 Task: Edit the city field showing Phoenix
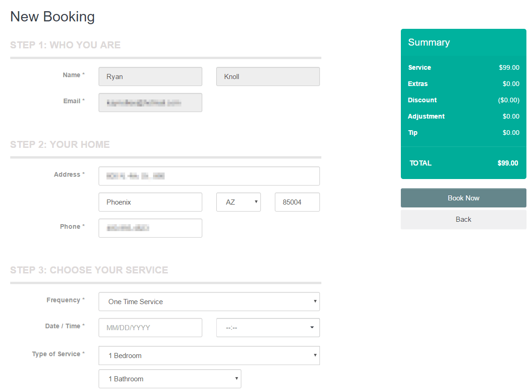150,202
